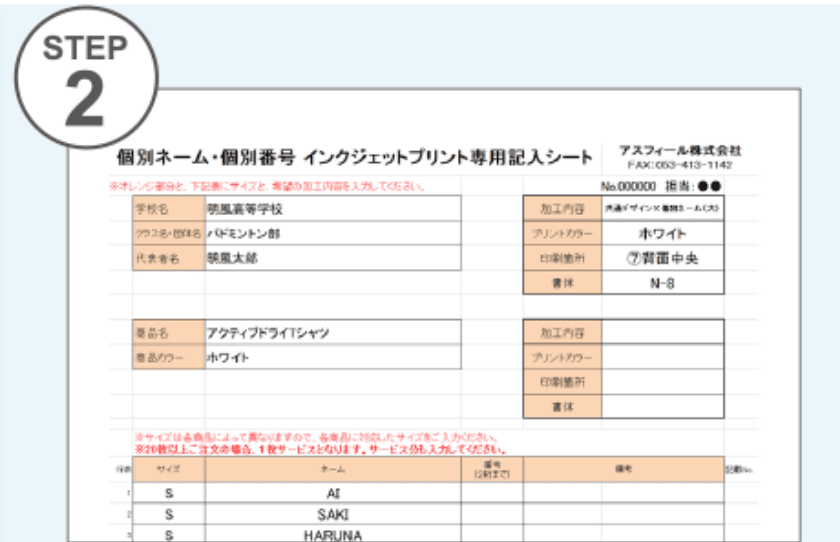Click the STEP 2 circle badge
840x542 pixels.
84,82
